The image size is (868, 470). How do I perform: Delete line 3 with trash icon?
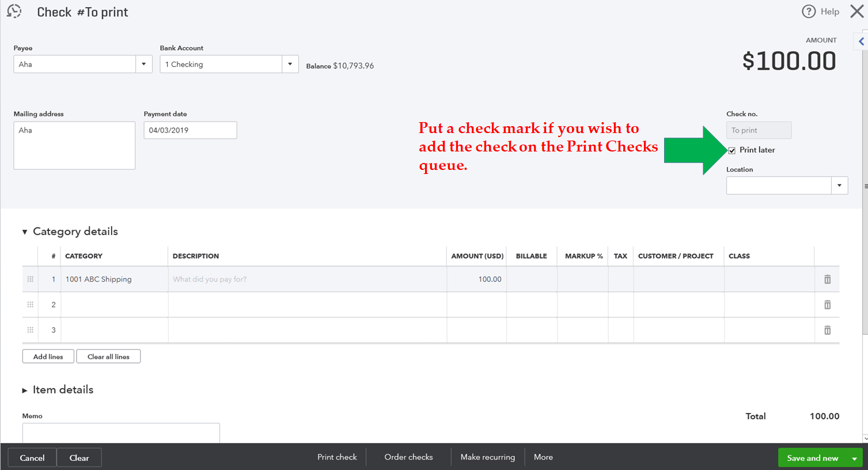[x=827, y=330]
